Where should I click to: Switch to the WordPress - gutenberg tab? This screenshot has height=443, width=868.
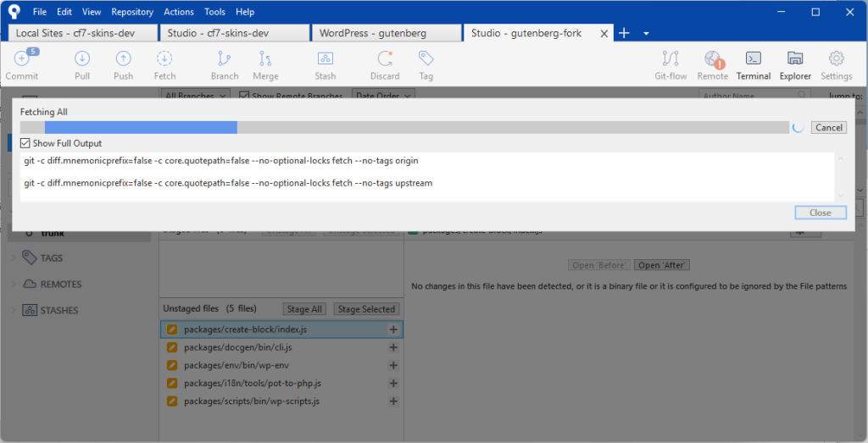tap(384, 33)
